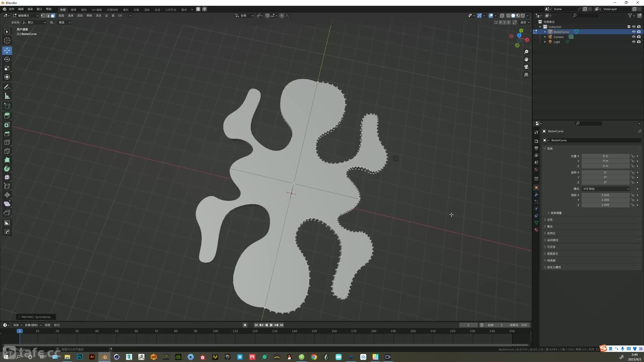Viewport: 644px width, 362px height.
Task: Open the 选项 options button
Action: (525, 22)
